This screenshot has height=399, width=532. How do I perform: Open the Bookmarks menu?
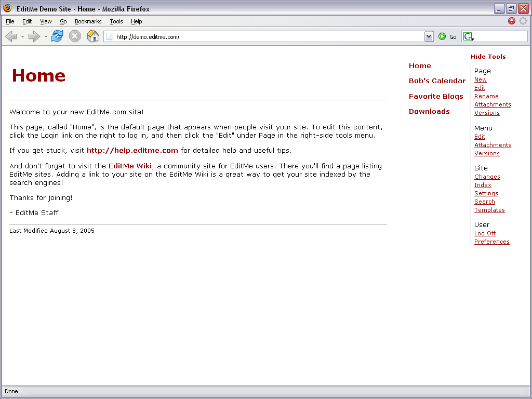(x=88, y=21)
